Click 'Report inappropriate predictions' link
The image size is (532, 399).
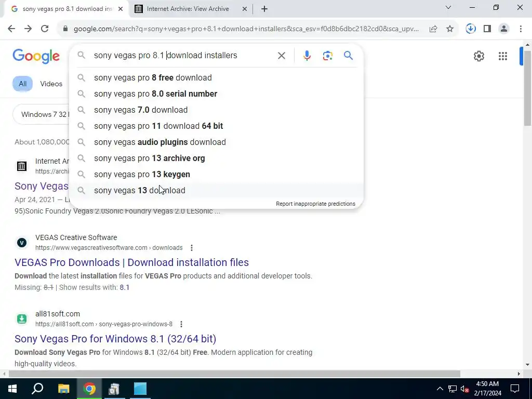315,204
